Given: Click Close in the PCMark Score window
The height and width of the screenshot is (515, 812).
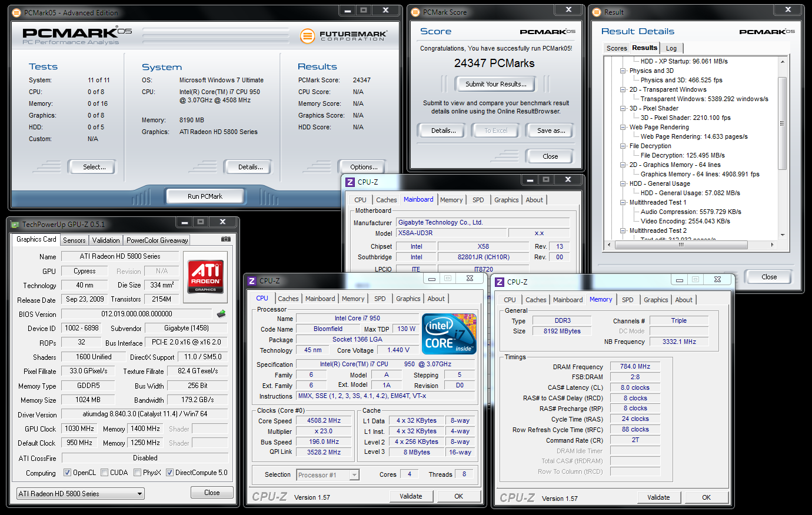Looking at the screenshot, I should tap(550, 156).
